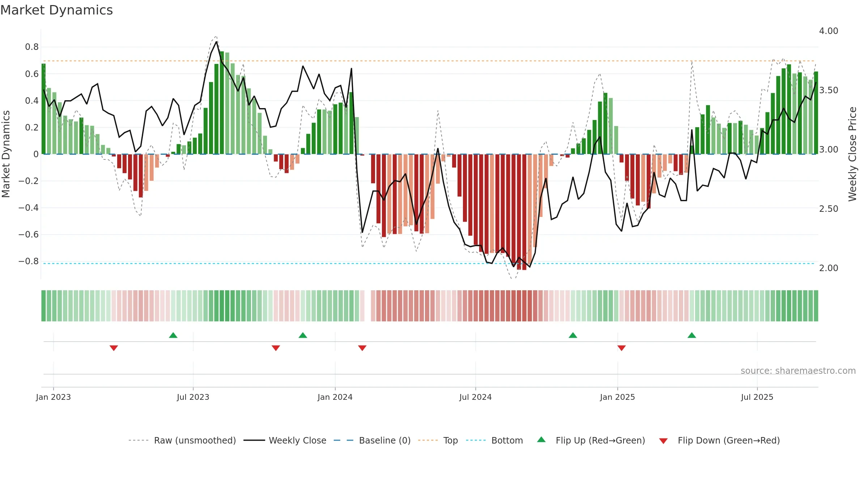Toggle the Baseline (0) legend entry

coord(372,440)
